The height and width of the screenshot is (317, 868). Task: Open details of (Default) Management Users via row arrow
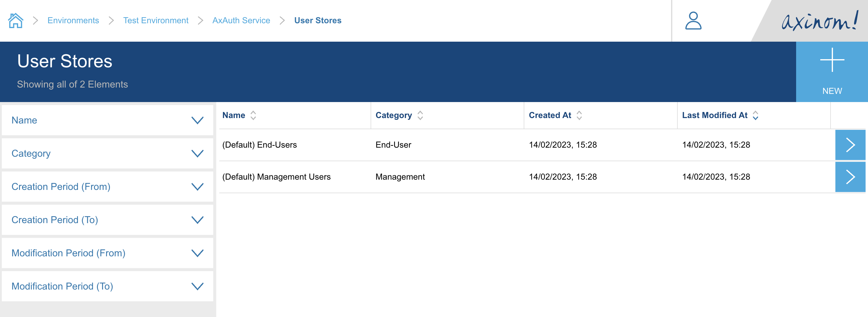click(x=850, y=177)
